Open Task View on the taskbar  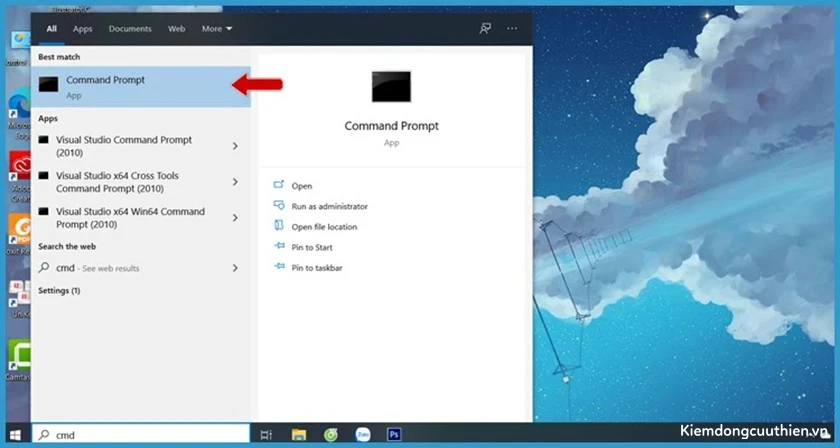266,435
